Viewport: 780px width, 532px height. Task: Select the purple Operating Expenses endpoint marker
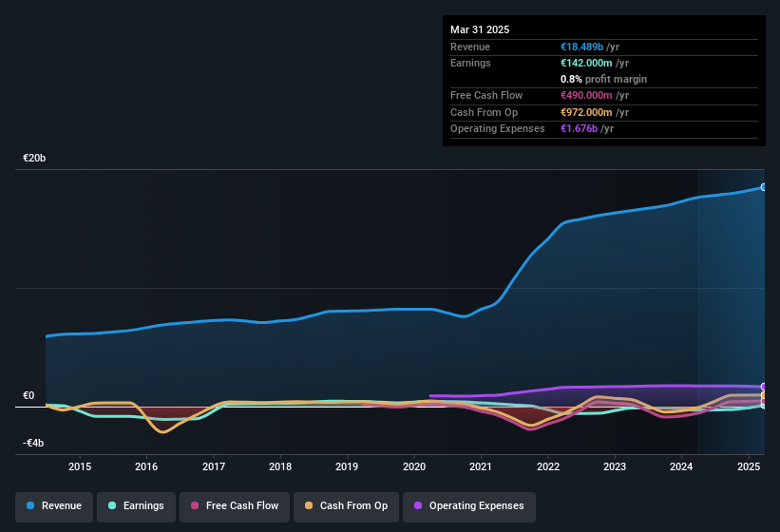click(764, 387)
